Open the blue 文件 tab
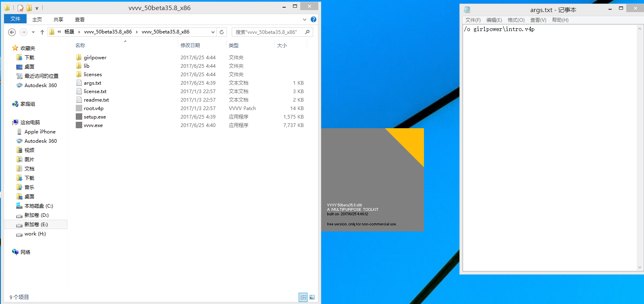Viewport: 644px width, 304px height. (15, 19)
